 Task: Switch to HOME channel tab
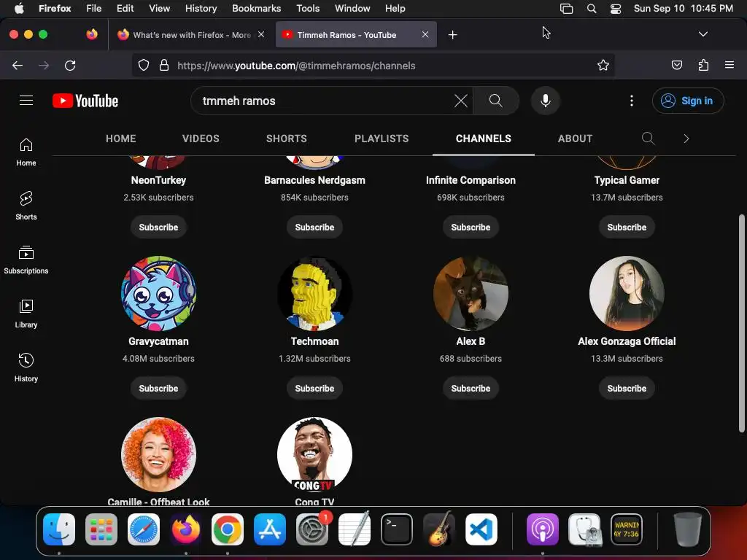pos(120,139)
